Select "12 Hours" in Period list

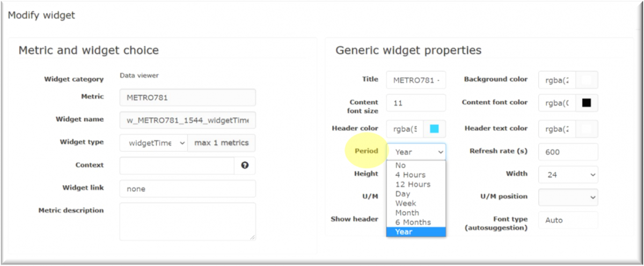coord(412,184)
